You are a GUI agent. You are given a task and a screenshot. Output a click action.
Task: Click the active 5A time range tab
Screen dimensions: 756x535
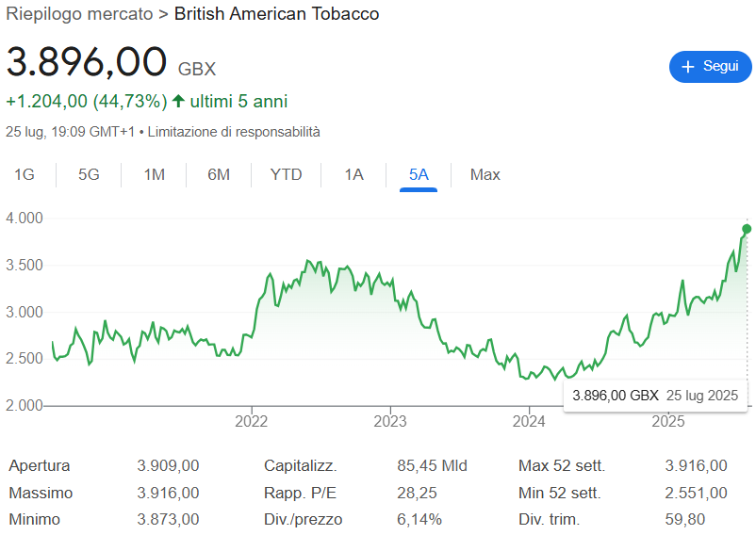click(419, 174)
